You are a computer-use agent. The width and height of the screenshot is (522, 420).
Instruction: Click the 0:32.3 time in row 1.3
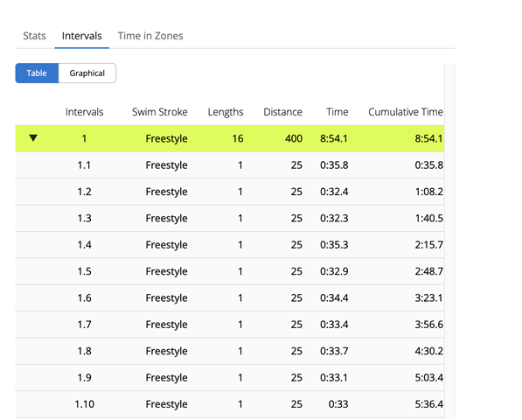(x=334, y=218)
